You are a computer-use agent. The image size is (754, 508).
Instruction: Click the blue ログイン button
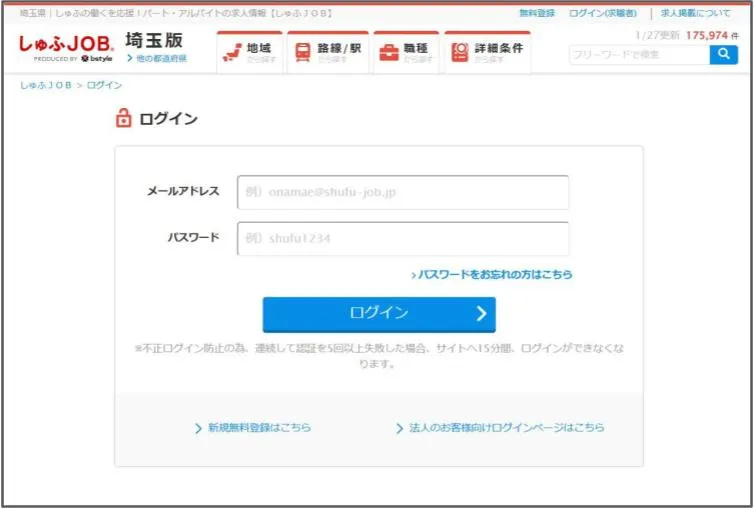[379, 315]
